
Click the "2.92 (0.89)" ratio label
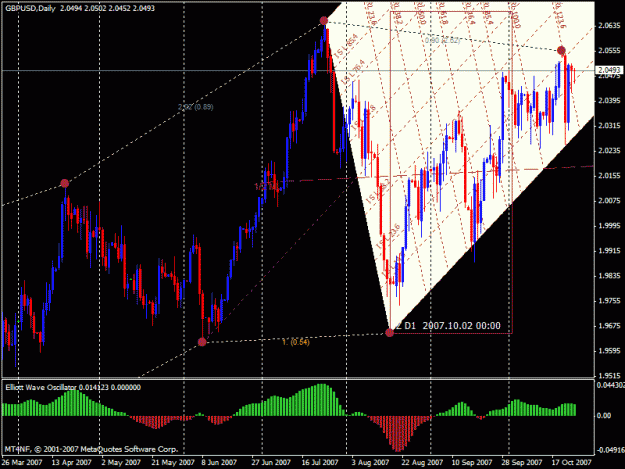[196, 107]
